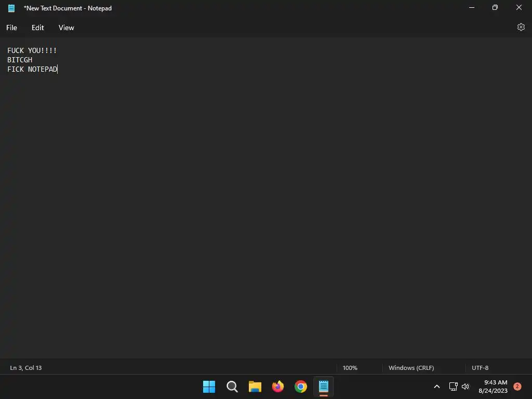
Task: Select the Notepad taskbar icon
Action: [x=324, y=387]
